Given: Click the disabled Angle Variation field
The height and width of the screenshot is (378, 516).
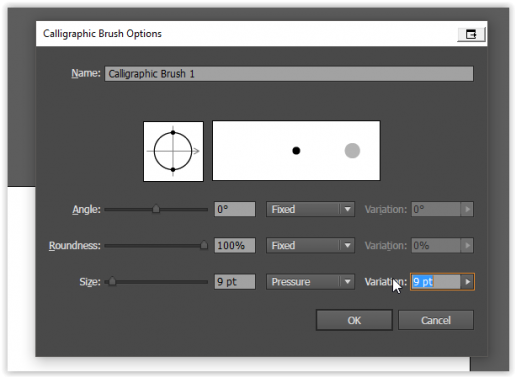Looking at the screenshot, I should click(x=436, y=209).
